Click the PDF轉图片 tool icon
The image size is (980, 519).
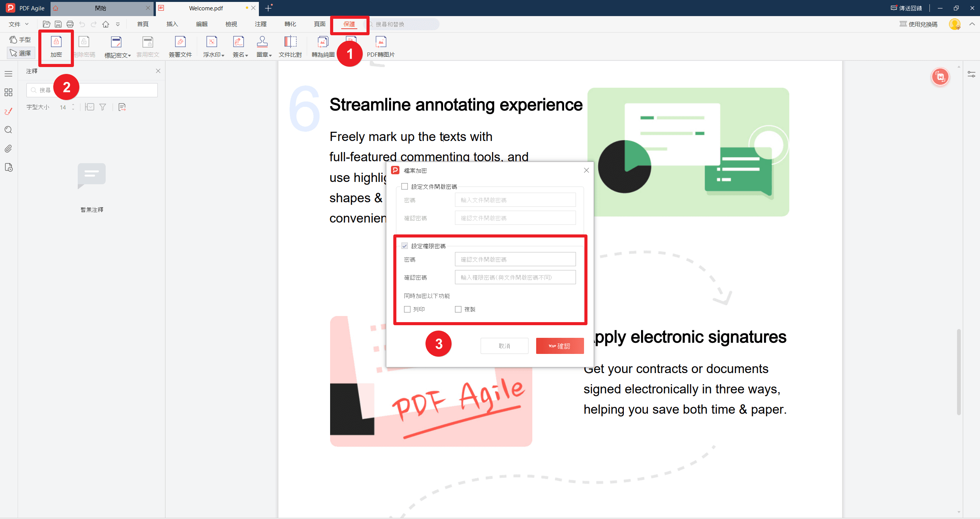(381, 42)
